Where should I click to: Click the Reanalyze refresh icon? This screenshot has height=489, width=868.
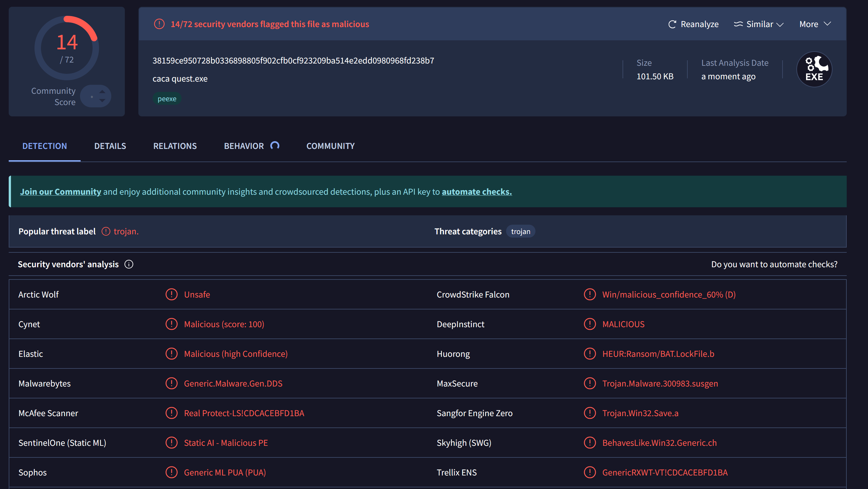point(672,24)
